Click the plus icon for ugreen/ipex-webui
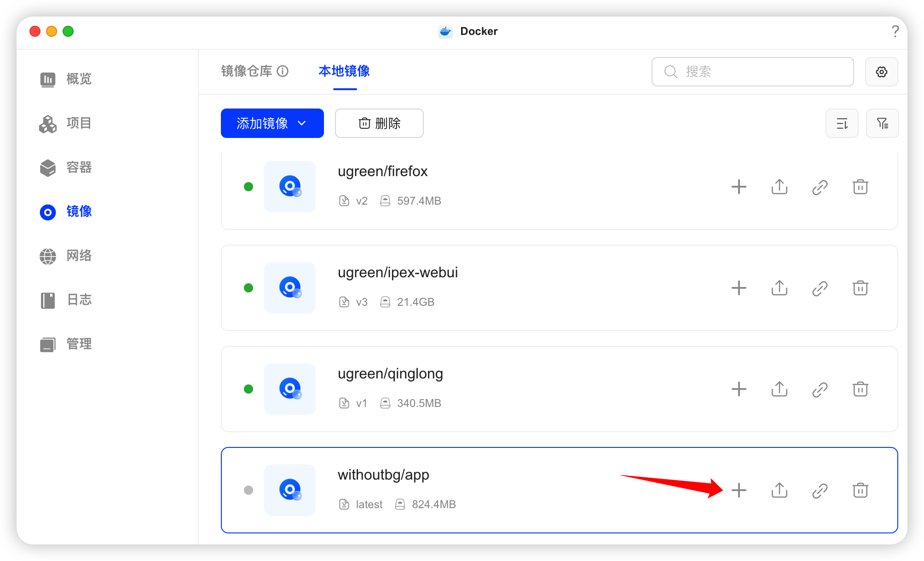The image size is (924, 561). click(x=739, y=288)
